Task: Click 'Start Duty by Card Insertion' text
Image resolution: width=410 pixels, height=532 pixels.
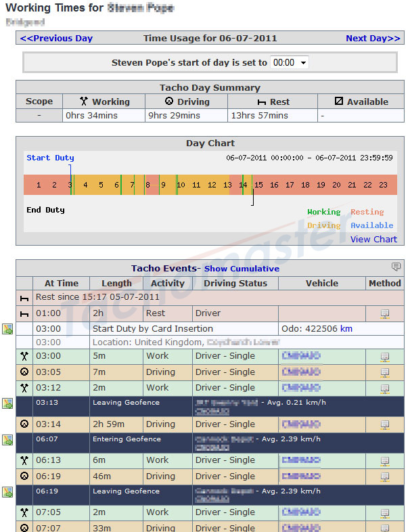Action: [x=153, y=329]
